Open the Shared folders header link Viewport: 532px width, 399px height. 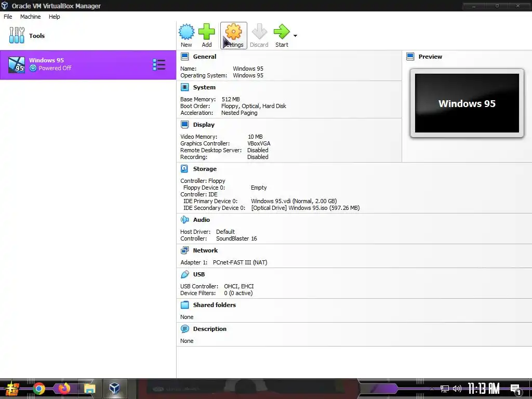tap(215, 304)
